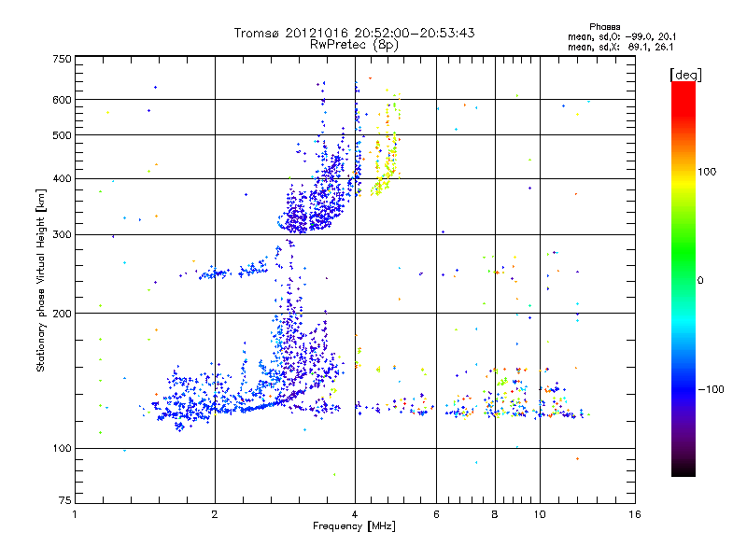Click the 'mean, sd,O: -99.0, 20.1' line

(x=622, y=37)
